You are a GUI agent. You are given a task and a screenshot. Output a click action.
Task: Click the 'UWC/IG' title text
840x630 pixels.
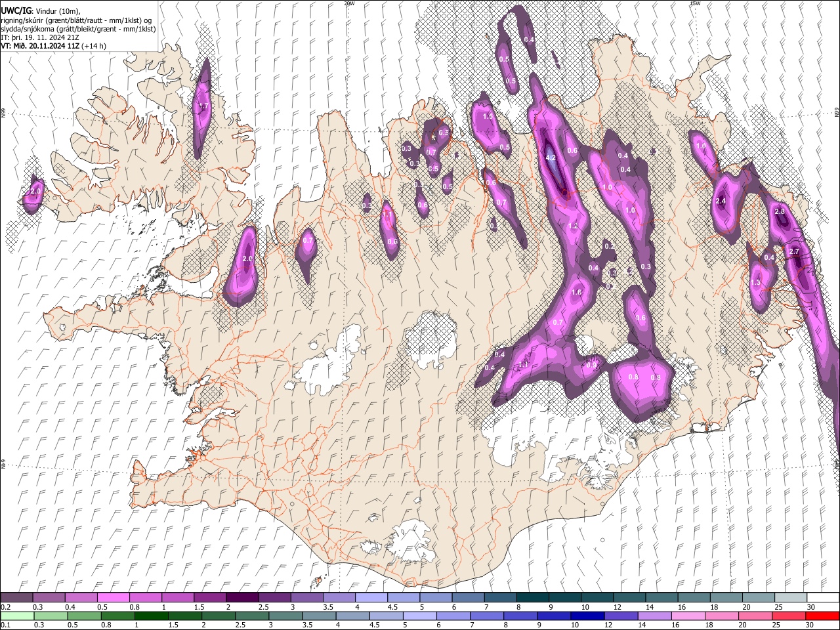pyautogui.click(x=16, y=10)
